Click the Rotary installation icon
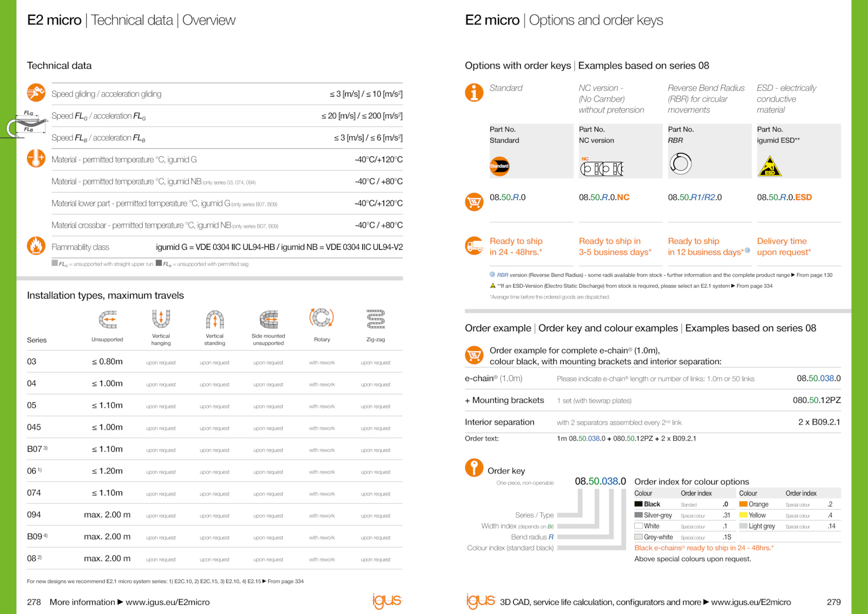 pos(322,318)
